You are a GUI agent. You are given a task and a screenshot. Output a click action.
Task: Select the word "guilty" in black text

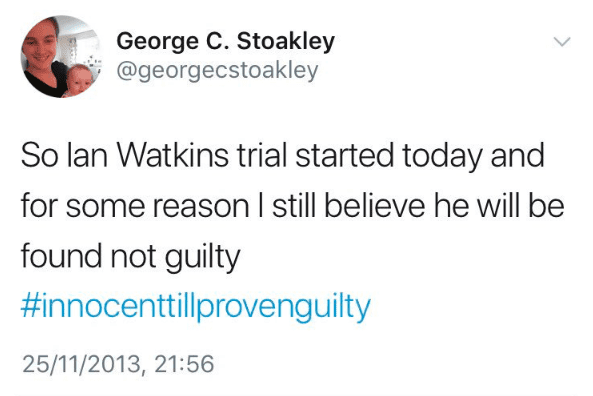(203, 258)
